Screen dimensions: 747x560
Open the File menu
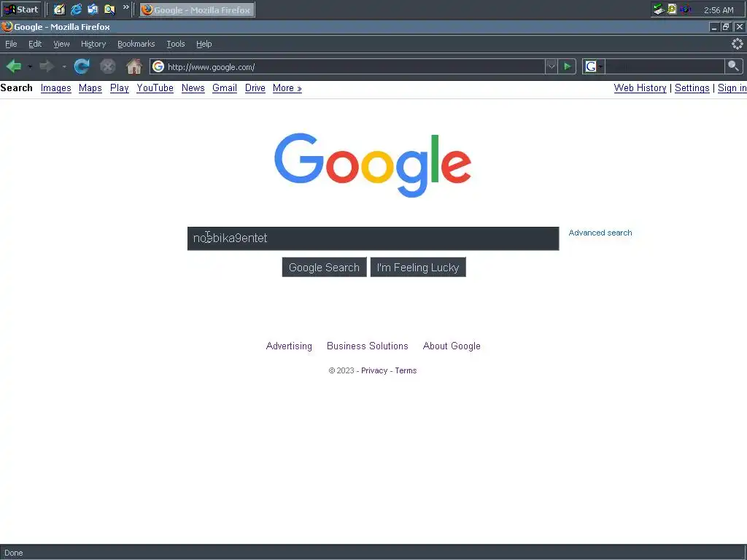pos(11,44)
